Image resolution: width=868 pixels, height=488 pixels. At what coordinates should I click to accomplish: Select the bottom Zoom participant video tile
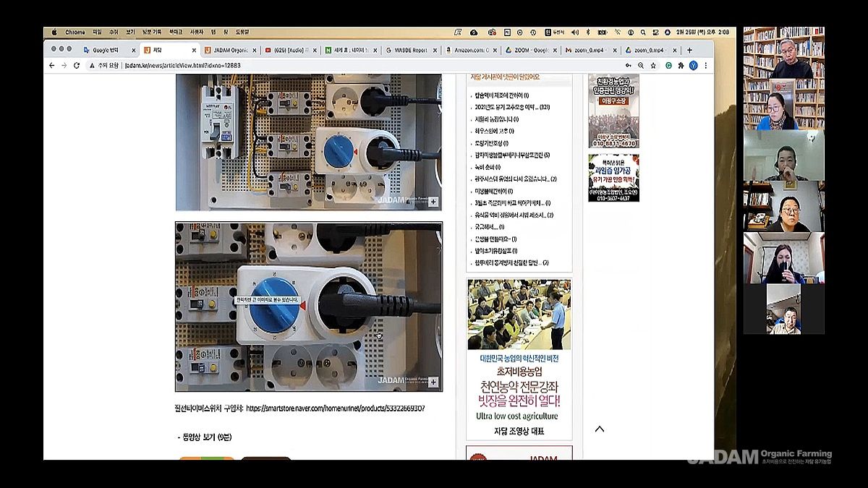coord(784,309)
